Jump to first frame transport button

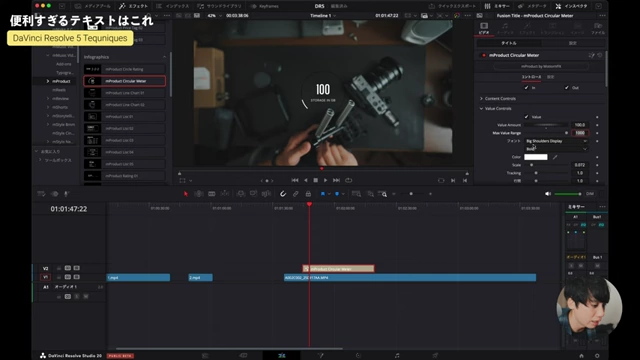click(295, 180)
